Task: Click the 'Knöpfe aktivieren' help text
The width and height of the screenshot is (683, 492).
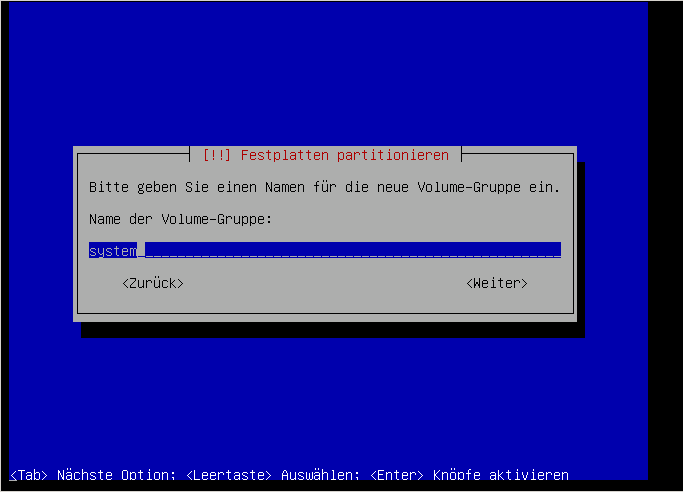Action: [x=501, y=475]
